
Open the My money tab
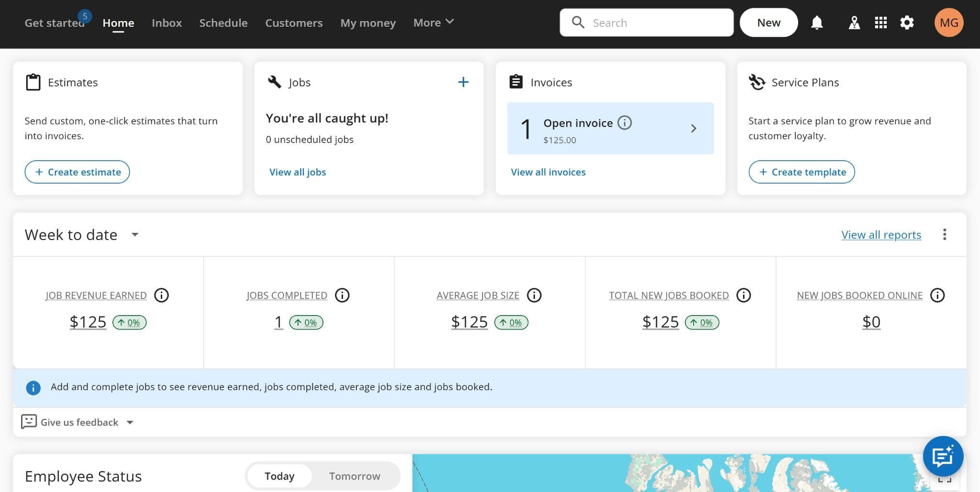[x=368, y=23]
